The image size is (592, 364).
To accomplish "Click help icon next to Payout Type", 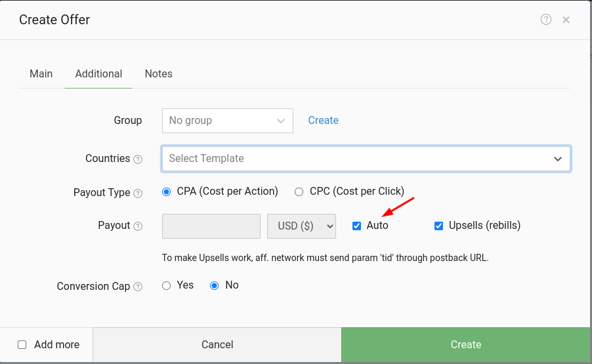I will tap(138, 193).
